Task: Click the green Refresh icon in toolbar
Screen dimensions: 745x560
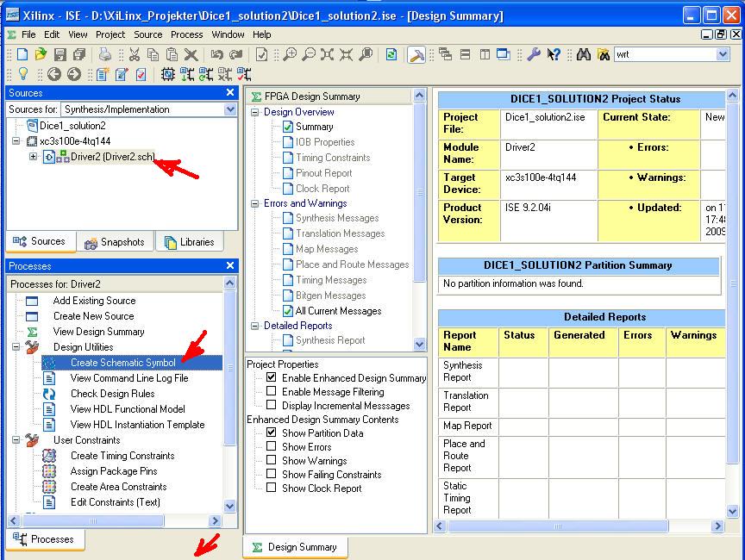Action: [x=391, y=54]
